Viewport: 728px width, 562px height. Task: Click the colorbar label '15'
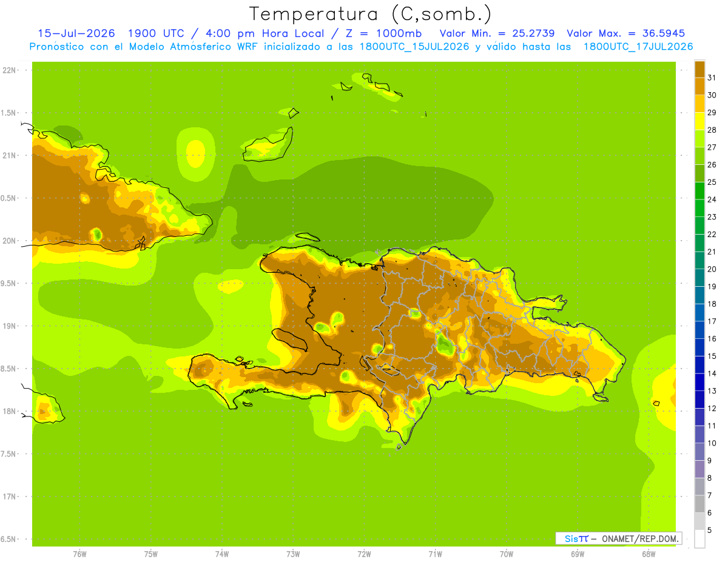point(712,356)
